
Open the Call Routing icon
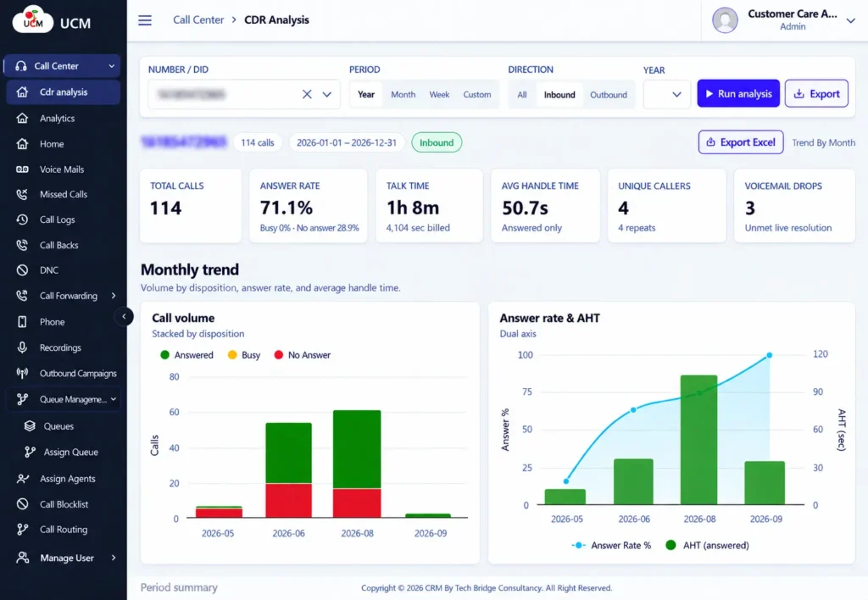22,530
